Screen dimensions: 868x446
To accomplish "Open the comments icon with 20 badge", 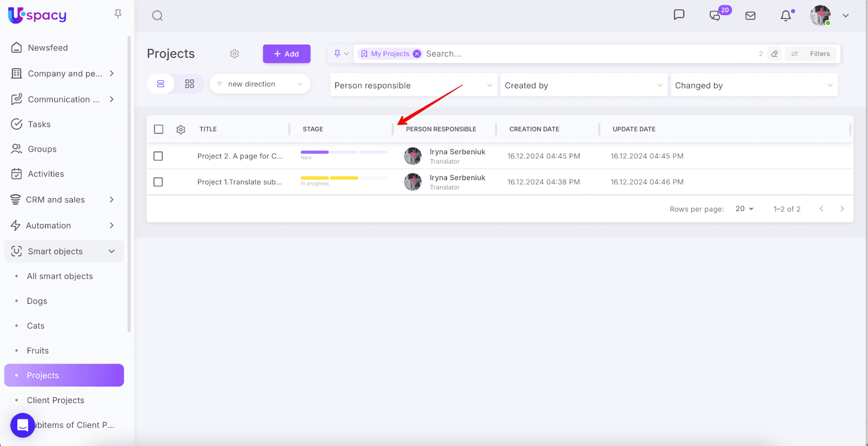I will tap(716, 16).
